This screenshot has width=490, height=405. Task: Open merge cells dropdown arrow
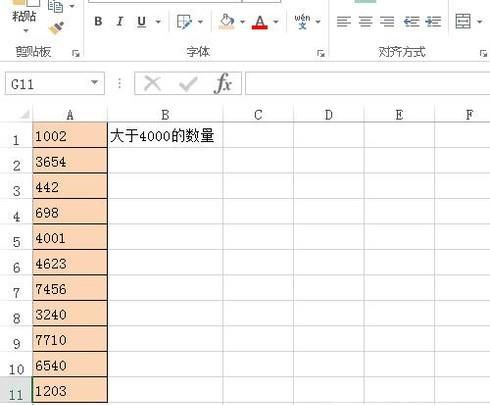click(x=480, y=22)
